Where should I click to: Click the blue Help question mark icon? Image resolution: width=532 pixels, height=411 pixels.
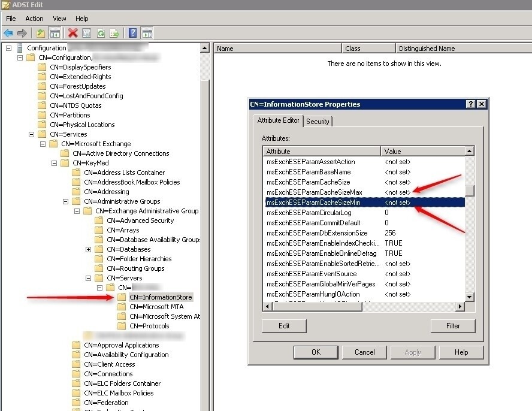132,33
